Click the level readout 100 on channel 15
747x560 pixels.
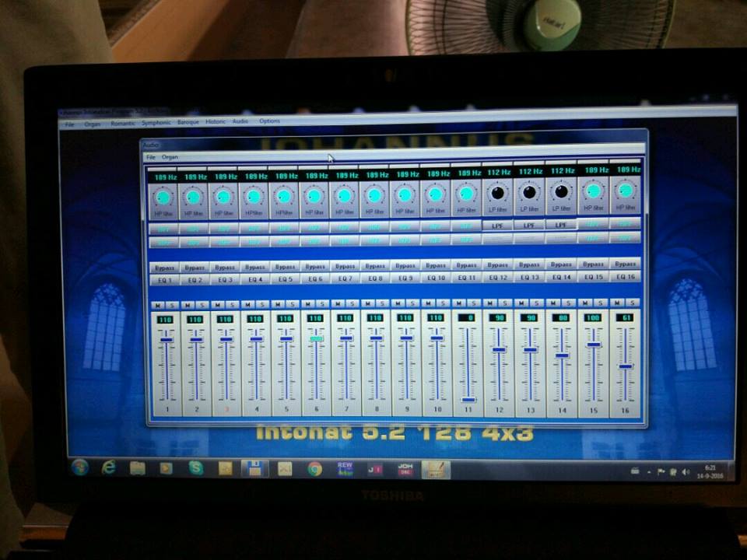click(x=593, y=317)
